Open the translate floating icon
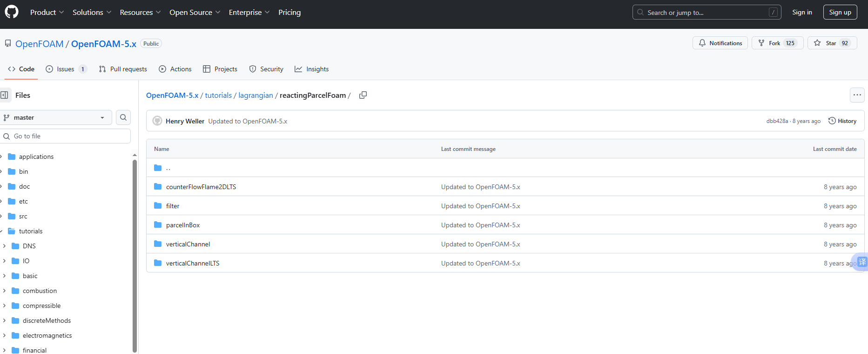 click(x=861, y=262)
